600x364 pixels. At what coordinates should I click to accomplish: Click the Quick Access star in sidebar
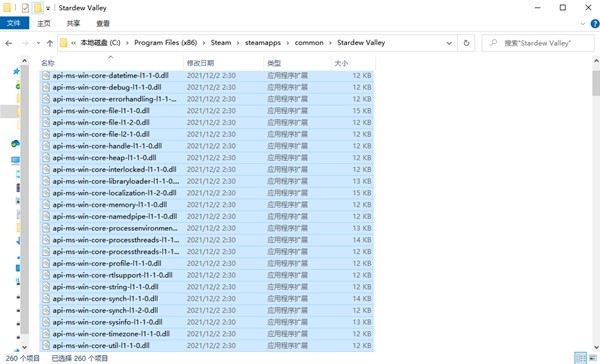coord(16,71)
